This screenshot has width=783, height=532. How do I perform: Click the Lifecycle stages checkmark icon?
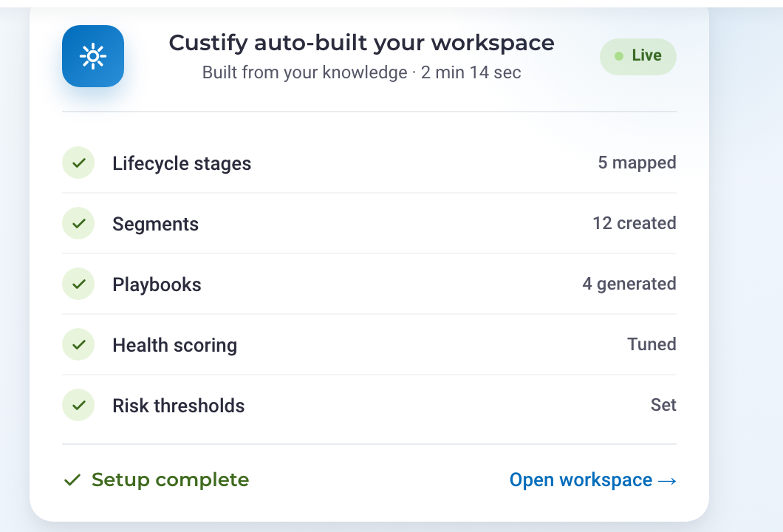[78, 163]
